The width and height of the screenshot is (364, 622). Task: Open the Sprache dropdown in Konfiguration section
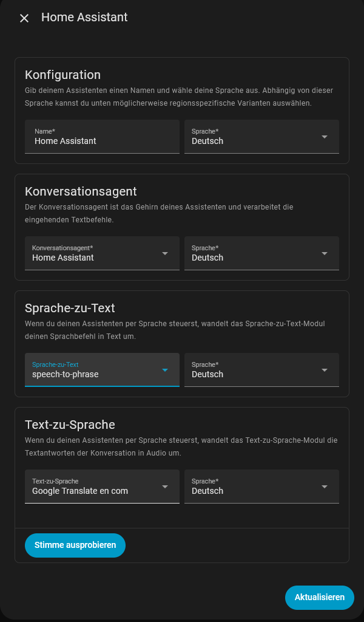click(262, 137)
